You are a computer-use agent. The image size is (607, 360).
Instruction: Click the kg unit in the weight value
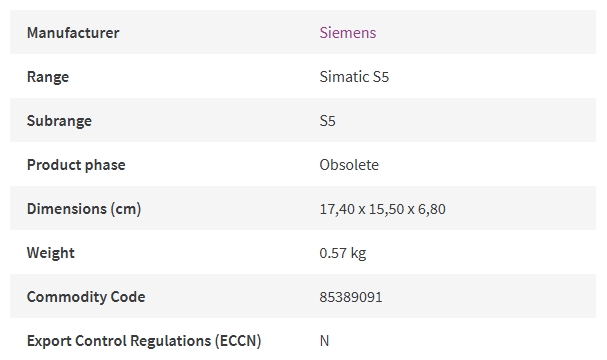click(x=358, y=254)
